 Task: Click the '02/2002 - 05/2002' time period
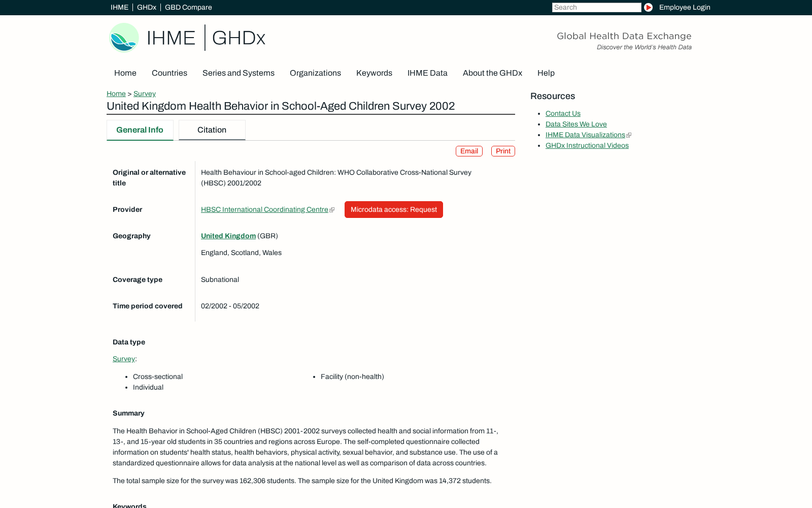[230, 306]
